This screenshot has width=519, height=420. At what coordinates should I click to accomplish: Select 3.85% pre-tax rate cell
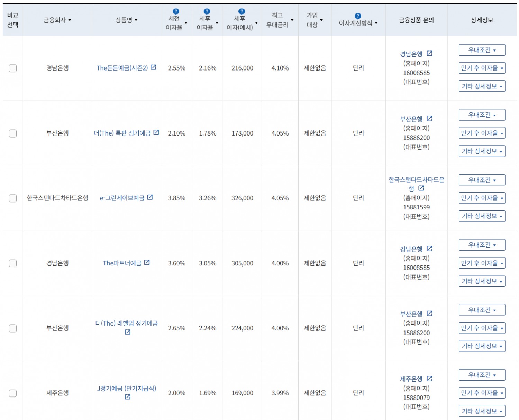(177, 198)
